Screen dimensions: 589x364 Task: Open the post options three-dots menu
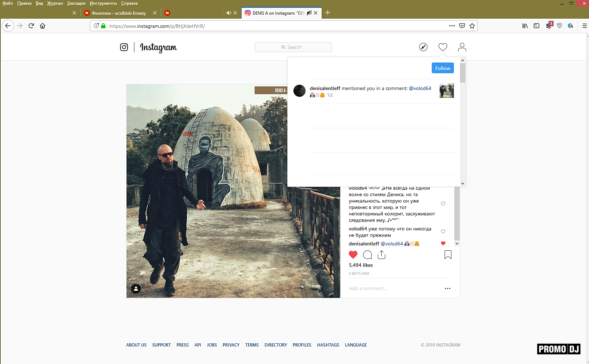pyautogui.click(x=447, y=288)
